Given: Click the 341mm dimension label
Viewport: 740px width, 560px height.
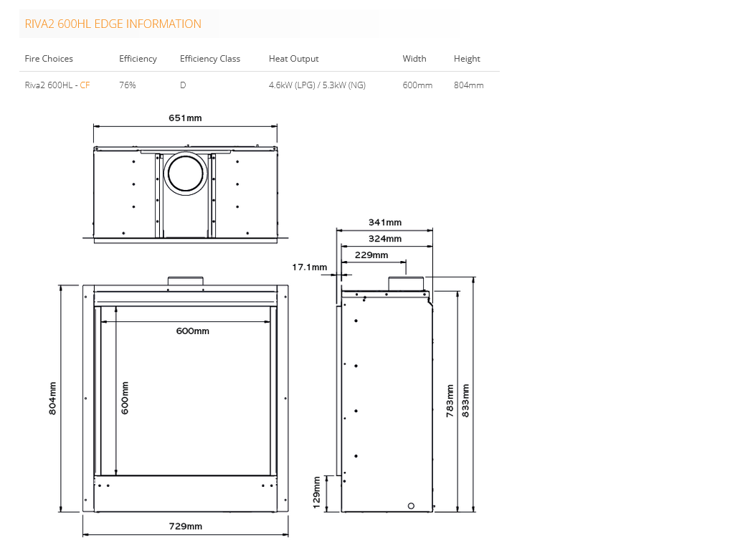Looking at the screenshot, I should (x=385, y=222).
